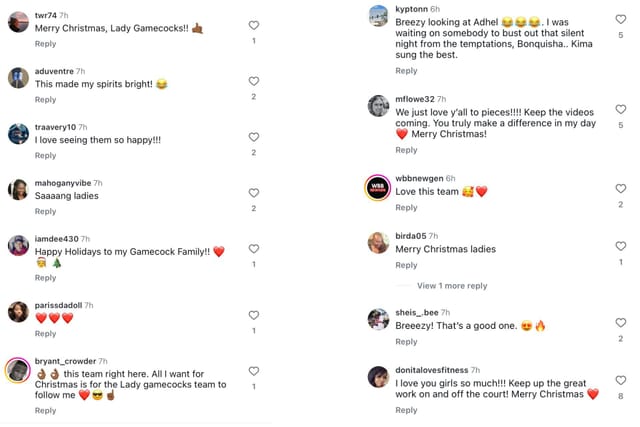This screenshot has width=640, height=427.
Task: Tap heart on iamdee430's comment
Action: click(x=253, y=249)
